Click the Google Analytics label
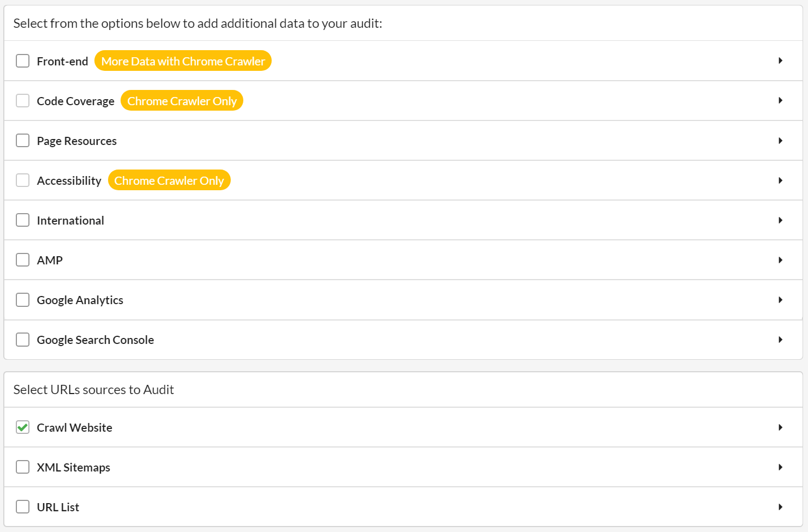The image size is (808, 532). coord(80,300)
